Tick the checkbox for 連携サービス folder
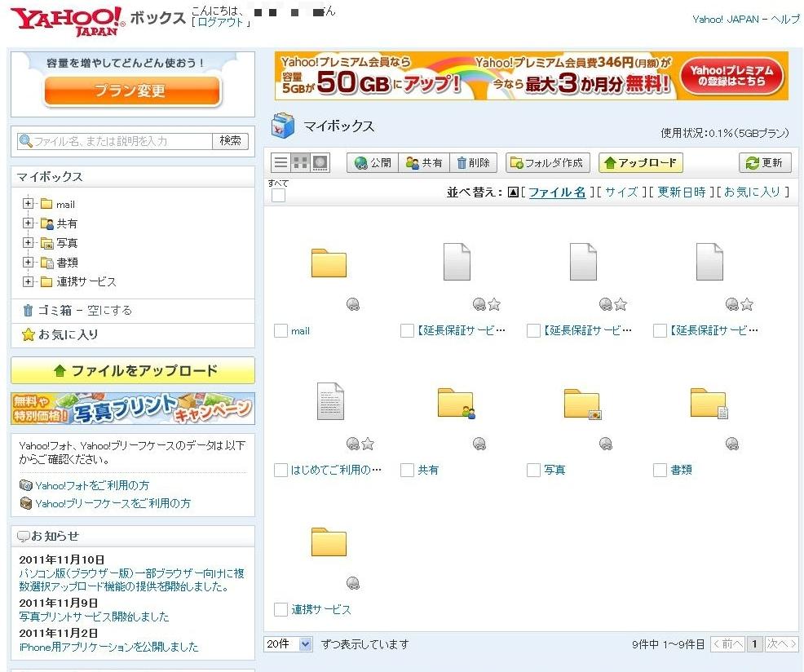Viewport: 804px width, 672px height. pyautogui.click(x=281, y=609)
